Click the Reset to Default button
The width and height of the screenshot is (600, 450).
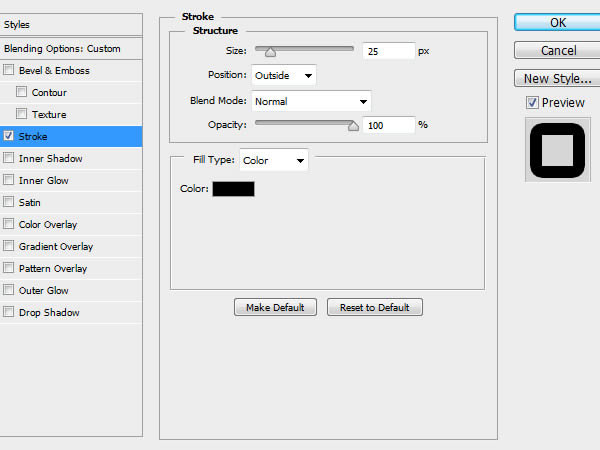(375, 307)
